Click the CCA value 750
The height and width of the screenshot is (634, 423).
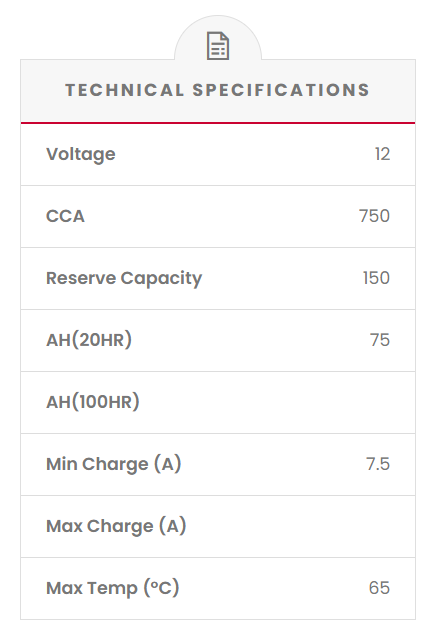tap(374, 216)
